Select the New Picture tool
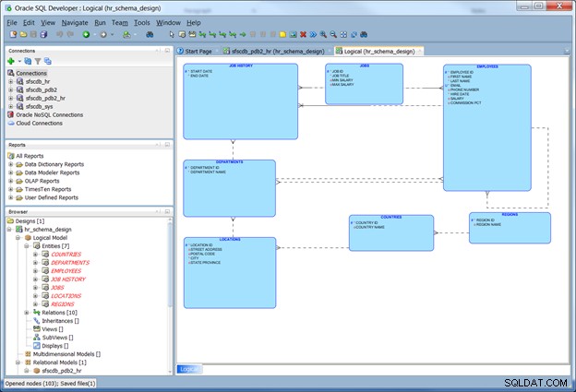This screenshot has height=392, width=576. (293, 34)
